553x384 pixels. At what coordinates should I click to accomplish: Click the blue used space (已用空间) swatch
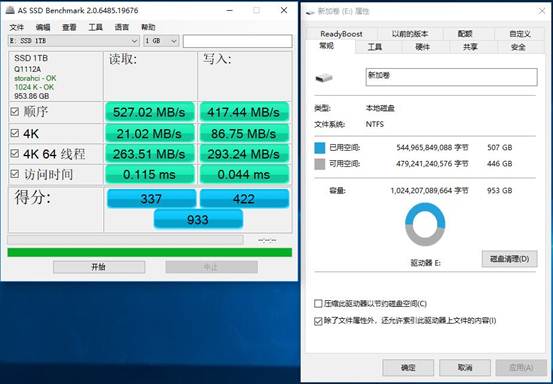pyautogui.click(x=320, y=148)
